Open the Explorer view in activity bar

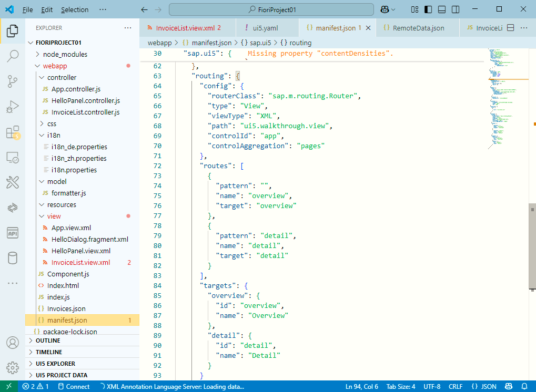(x=12, y=31)
